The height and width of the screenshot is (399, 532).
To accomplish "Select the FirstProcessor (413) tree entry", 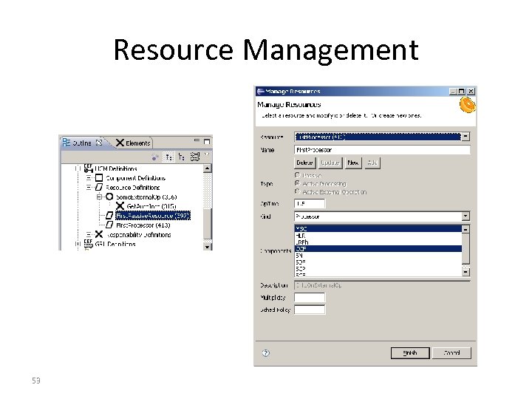I will point(143,225).
